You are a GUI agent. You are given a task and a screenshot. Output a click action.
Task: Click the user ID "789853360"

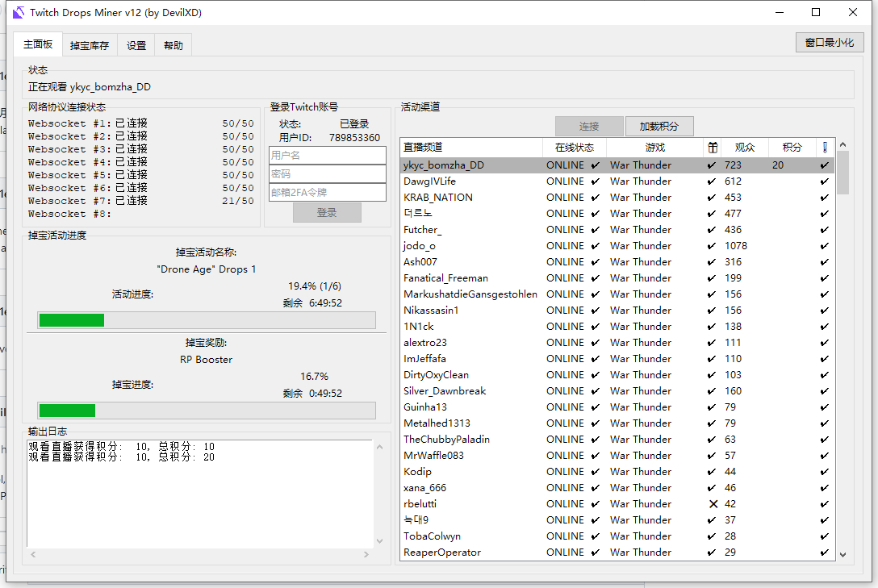354,138
